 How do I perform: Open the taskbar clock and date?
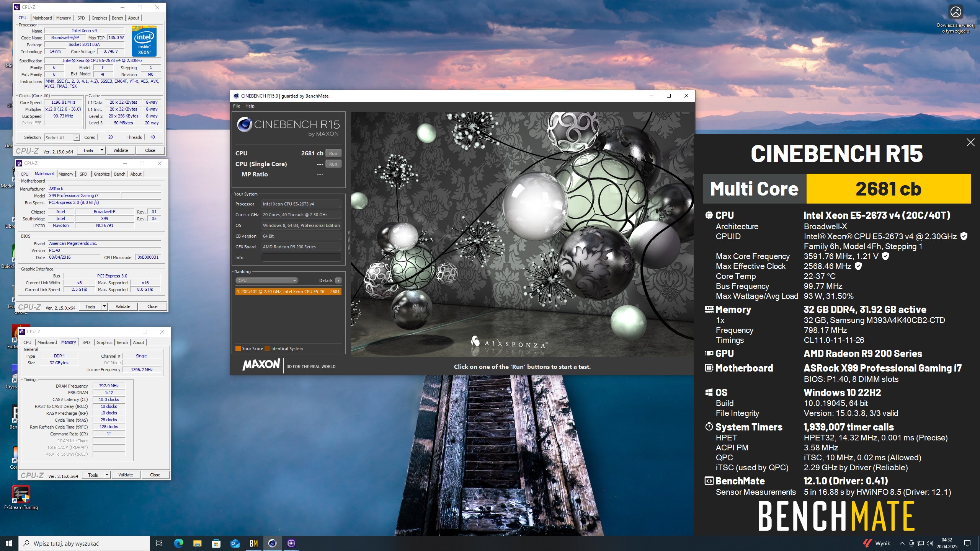click(x=947, y=543)
